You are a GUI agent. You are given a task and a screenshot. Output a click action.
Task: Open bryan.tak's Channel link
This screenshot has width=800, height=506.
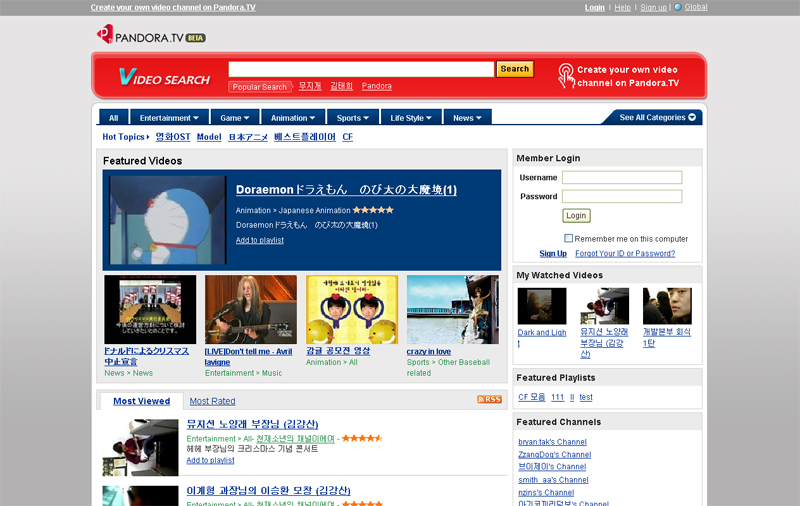[x=552, y=442]
